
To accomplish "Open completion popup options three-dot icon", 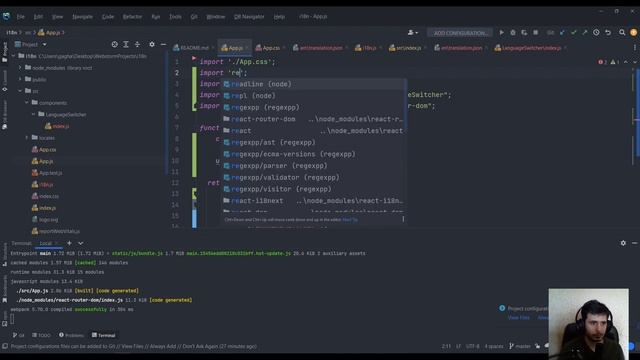I will (x=403, y=219).
